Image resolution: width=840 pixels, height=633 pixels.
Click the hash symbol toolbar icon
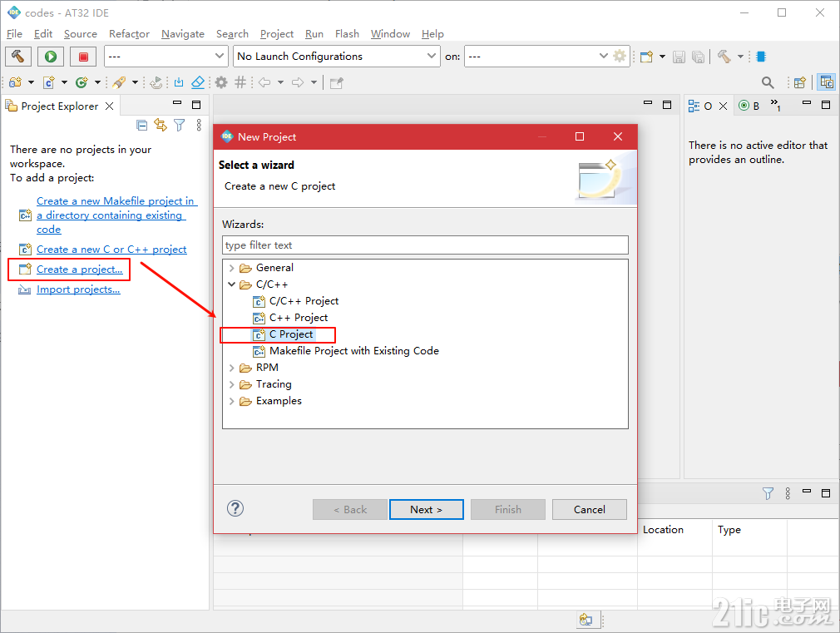(x=240, y=82)
